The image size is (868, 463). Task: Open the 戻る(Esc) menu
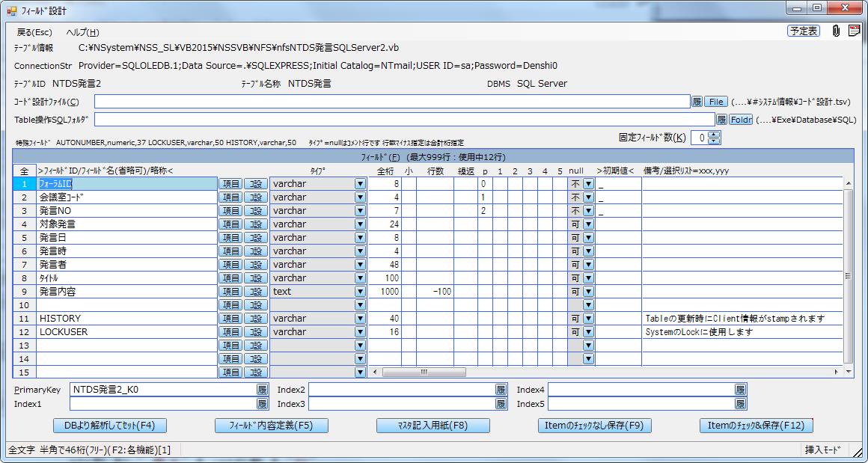pyautogui.click(x=34, y=32)
